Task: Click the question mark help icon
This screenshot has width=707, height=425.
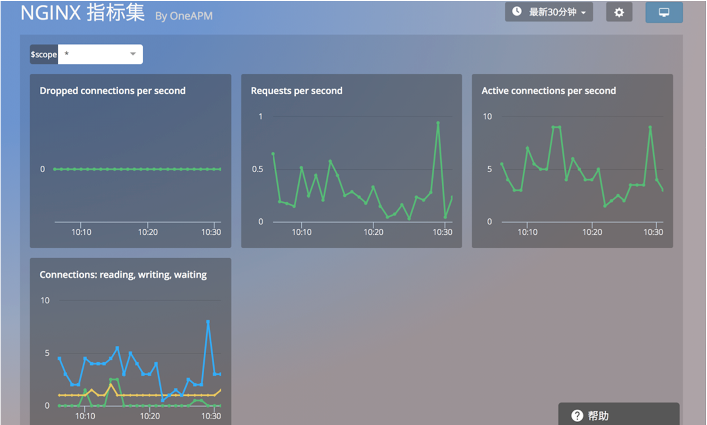Action: point(577,416)
